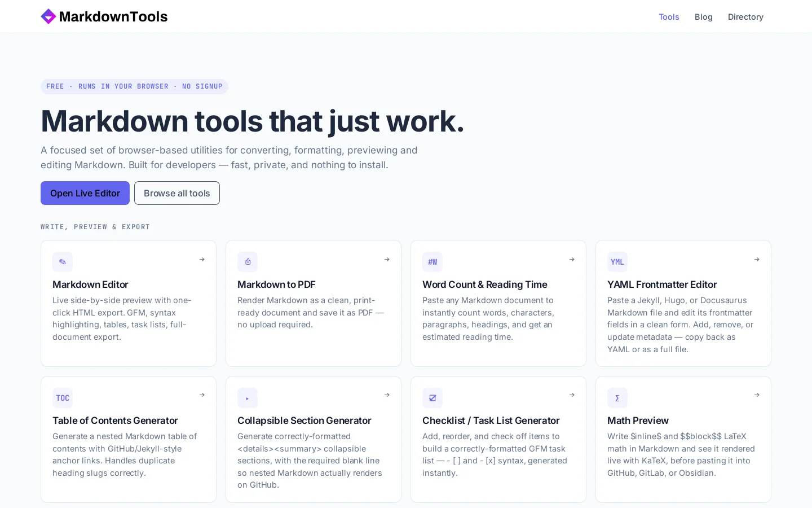The image size is (812, 508).
Task: Click the 'Markdown tools that just work.' heading
Action: 253,121
